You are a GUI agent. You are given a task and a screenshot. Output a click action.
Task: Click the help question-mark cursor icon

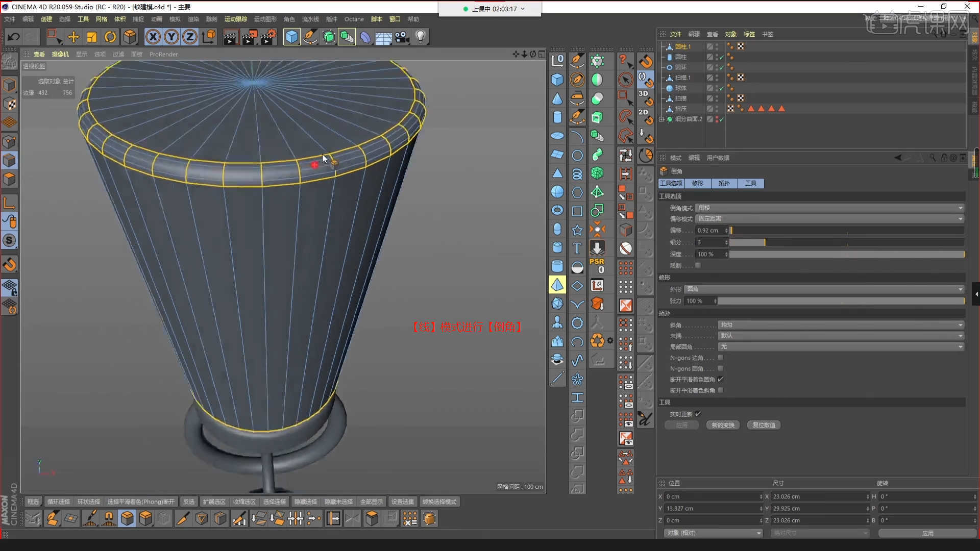coord(625,61)
